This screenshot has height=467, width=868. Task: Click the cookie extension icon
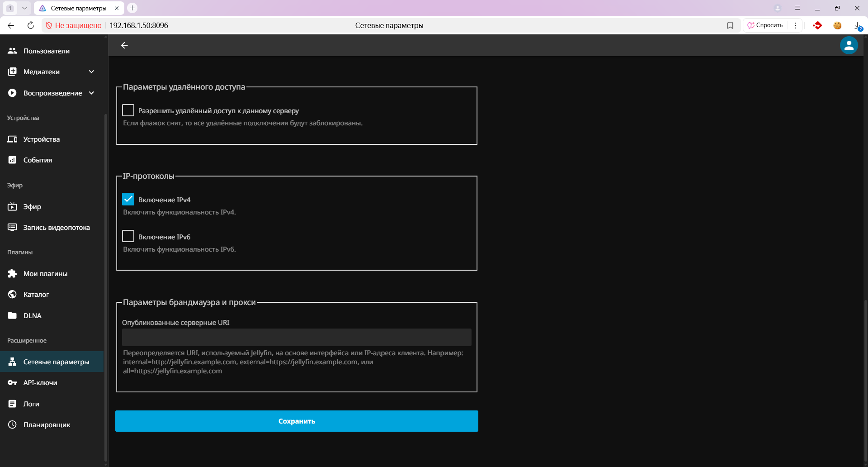tap(837, 25)
